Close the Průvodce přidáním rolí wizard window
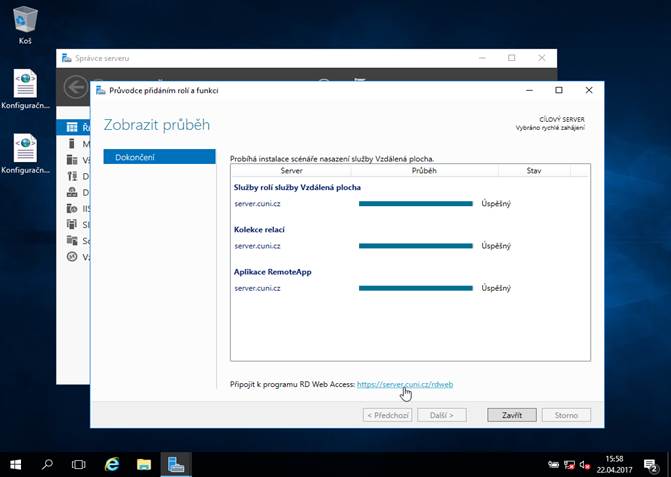This screenshot has height=477, width=671. (589, 90)
